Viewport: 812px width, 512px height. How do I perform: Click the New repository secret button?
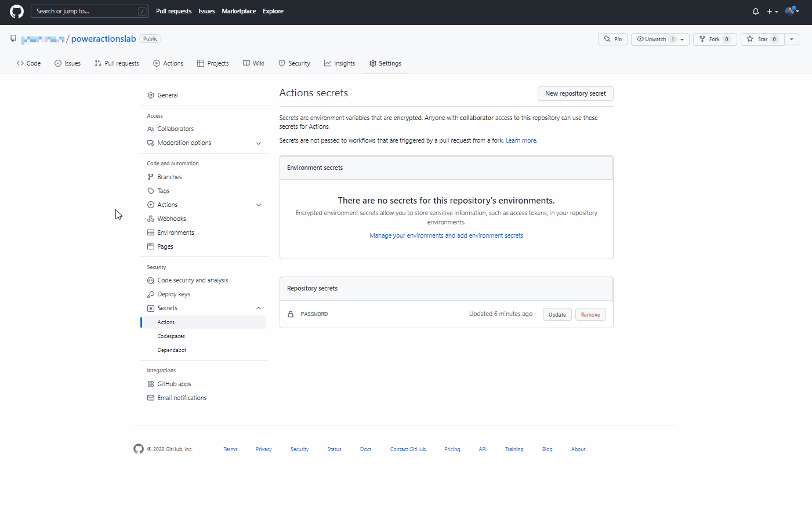pos(575,93)
